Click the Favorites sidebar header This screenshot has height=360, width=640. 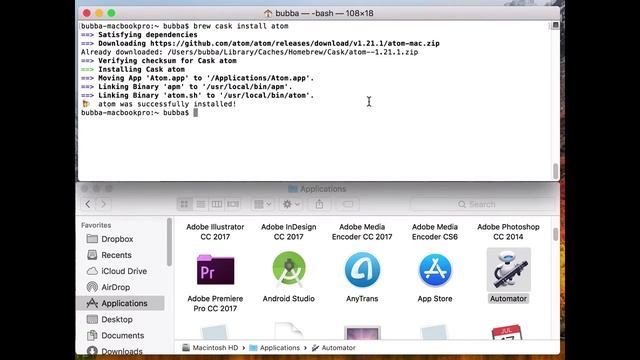[96, 225]
